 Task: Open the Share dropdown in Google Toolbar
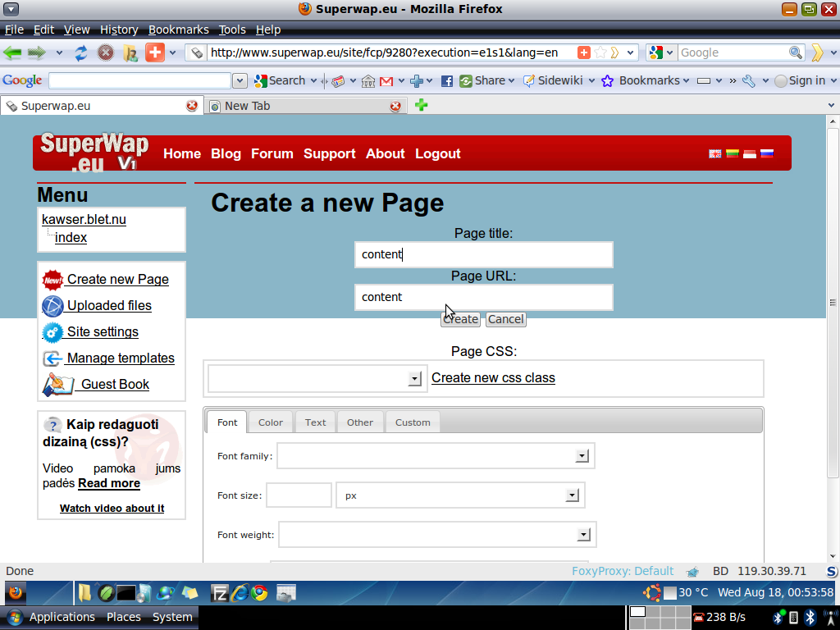point(511,81)
